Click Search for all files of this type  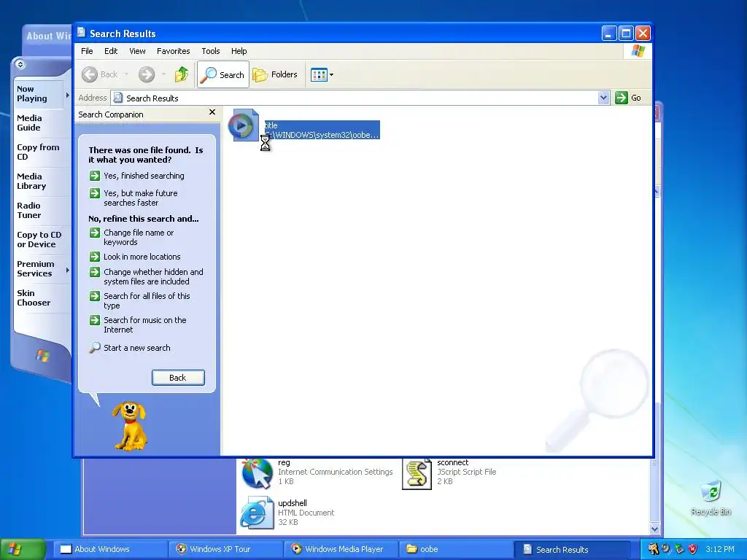(147, 300)
